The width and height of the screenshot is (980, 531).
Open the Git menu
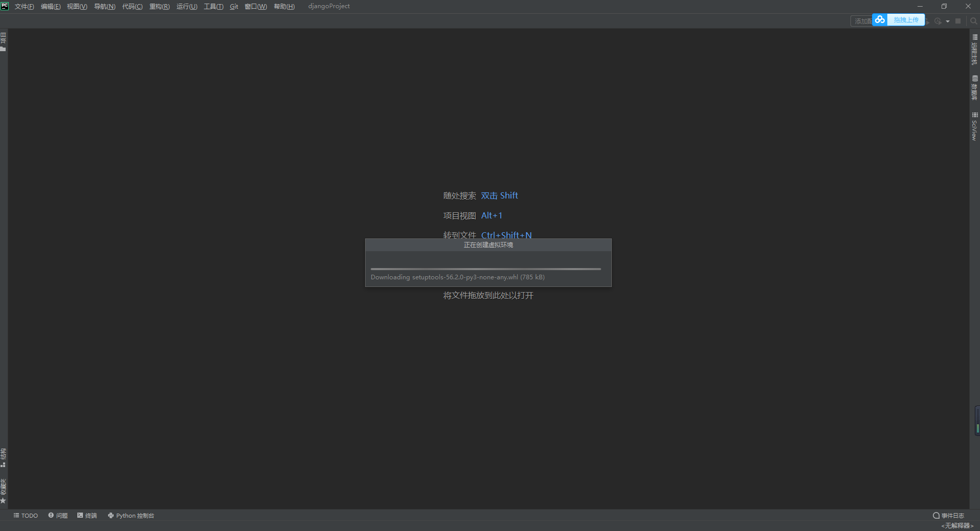[234, 7]
